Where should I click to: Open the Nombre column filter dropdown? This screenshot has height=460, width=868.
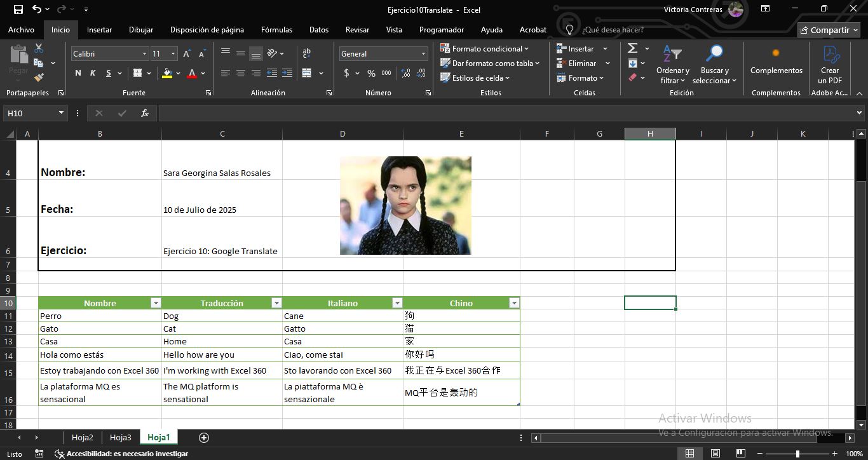[156, 303]
